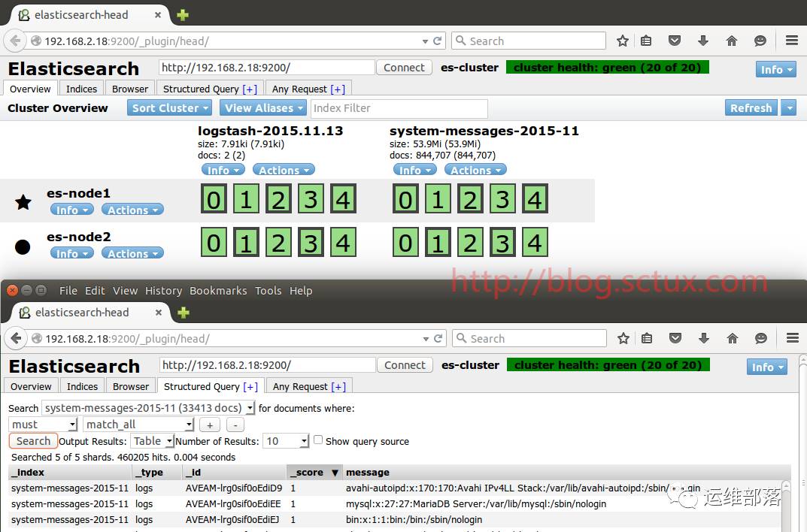807x532 pixels.
Task: Open Any Request tab in bottom window
Action: (x=309, y=386)
